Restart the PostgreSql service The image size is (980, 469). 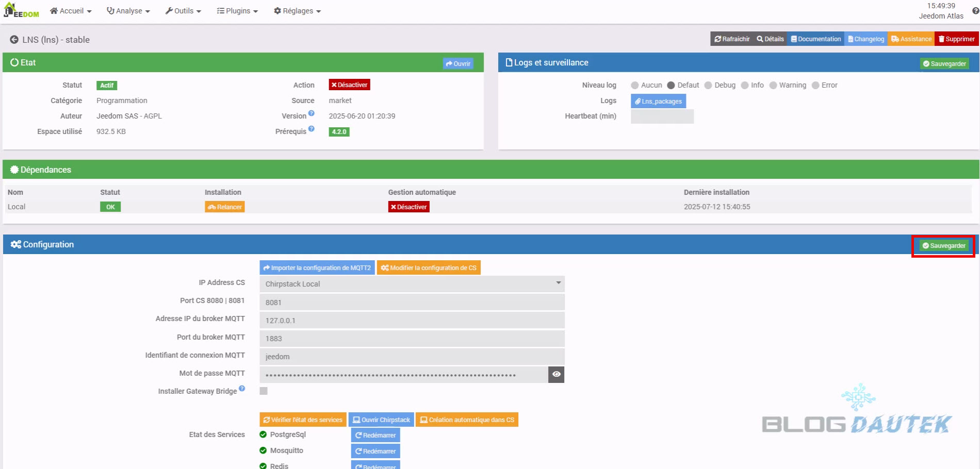[x=375, y=435]
